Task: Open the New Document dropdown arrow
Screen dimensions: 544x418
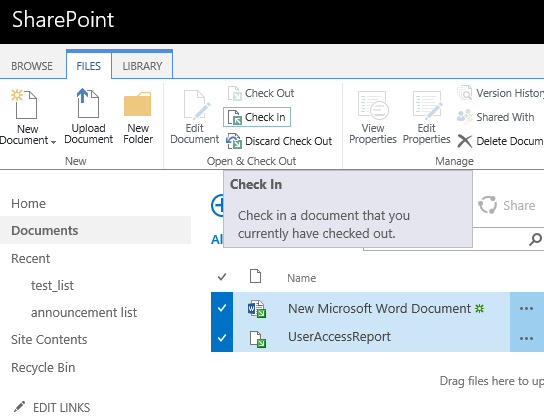Action: pos(53,142)
